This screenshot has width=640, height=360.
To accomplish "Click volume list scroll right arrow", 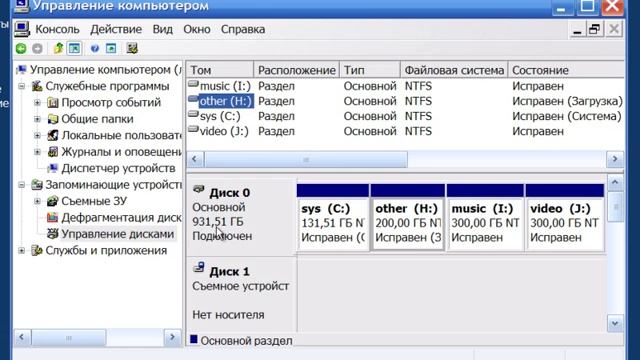I will click(615, 159).
